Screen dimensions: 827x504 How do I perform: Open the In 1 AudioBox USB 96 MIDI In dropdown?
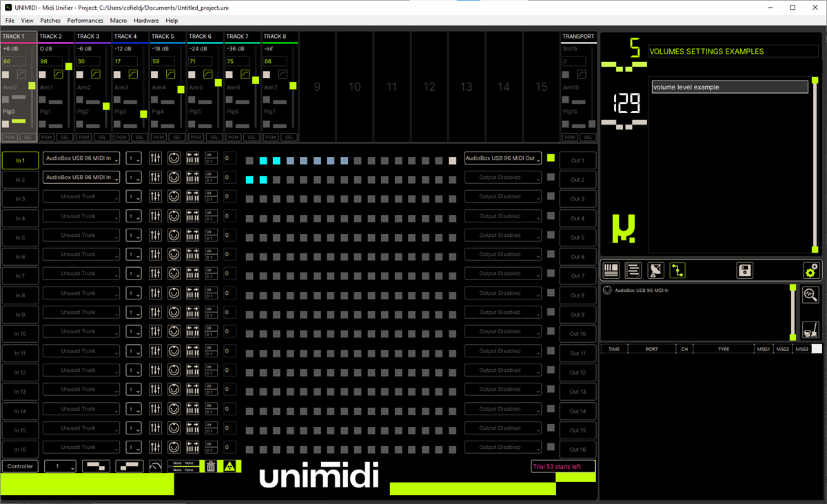[x=81, y=158]
